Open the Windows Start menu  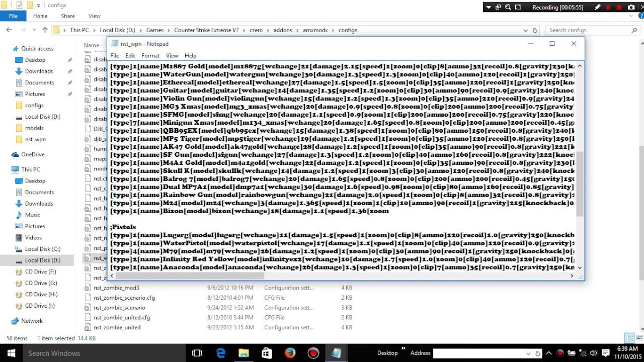pyautogui.click(x=11, y=353)
